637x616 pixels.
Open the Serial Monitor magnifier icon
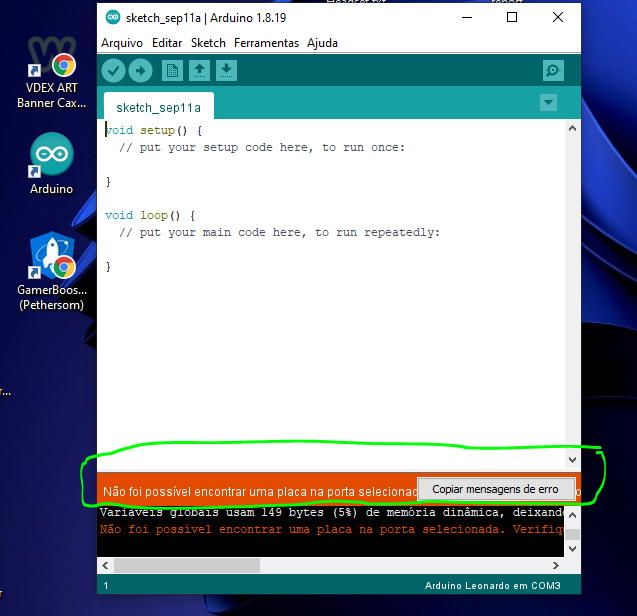(553, 71)
